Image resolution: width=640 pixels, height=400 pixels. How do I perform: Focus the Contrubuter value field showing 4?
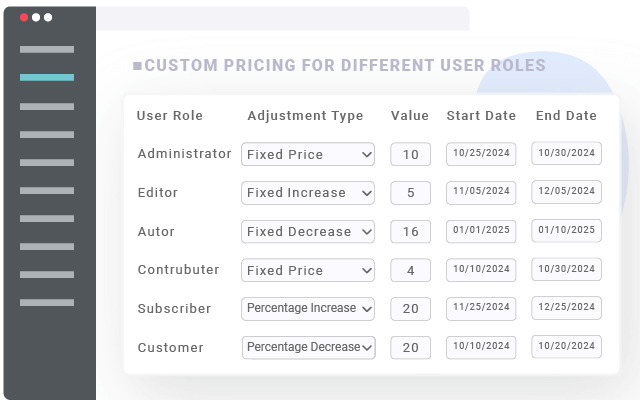410,270
